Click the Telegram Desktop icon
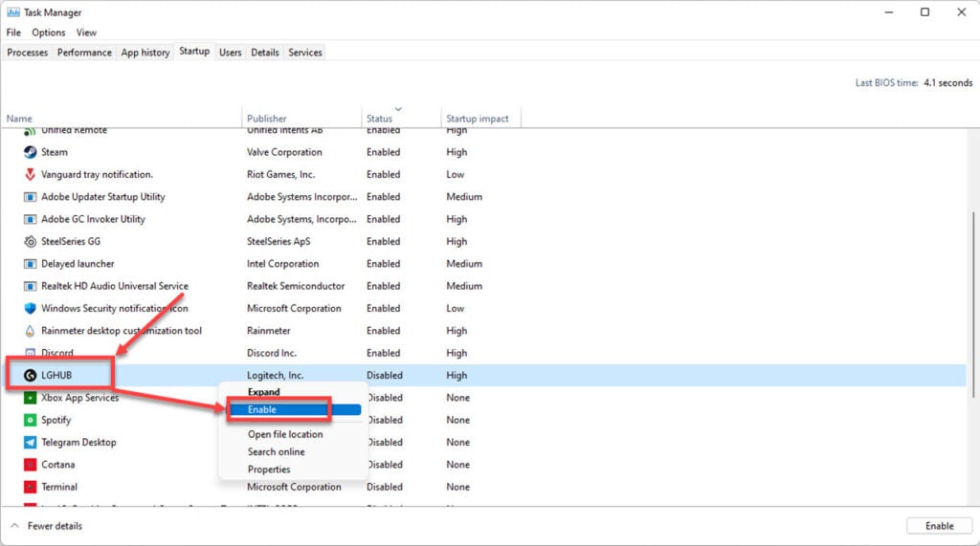The width and height of the screenshot is (980, 546). pos(30,443)
